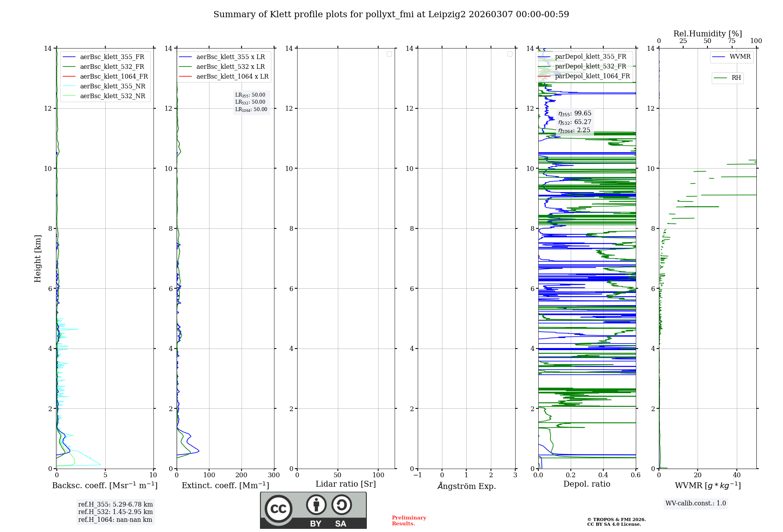Click the ShareAlike circular arrow icon
Image resolution: width=783 pixels, height=532 pixels.
[x=341, y=505]
